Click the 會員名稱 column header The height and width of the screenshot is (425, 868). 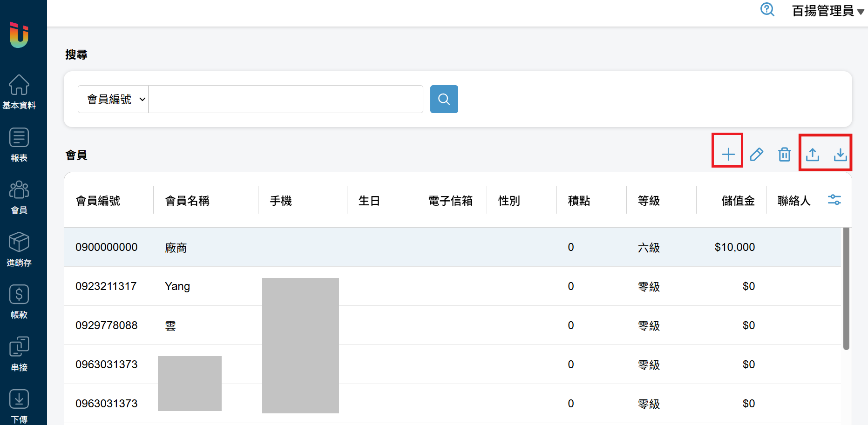pyautogui.click(x=187, y=201)
